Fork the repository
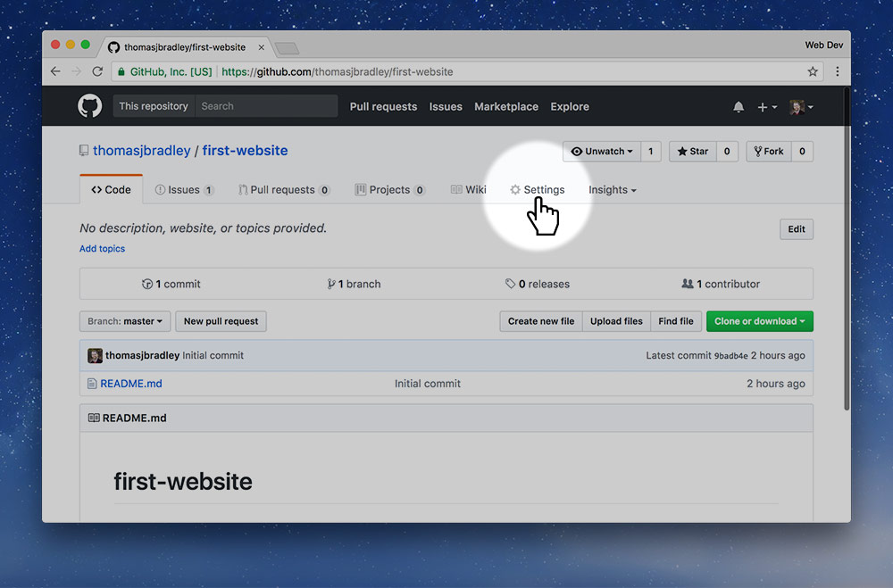 click(x=769, y=152)
